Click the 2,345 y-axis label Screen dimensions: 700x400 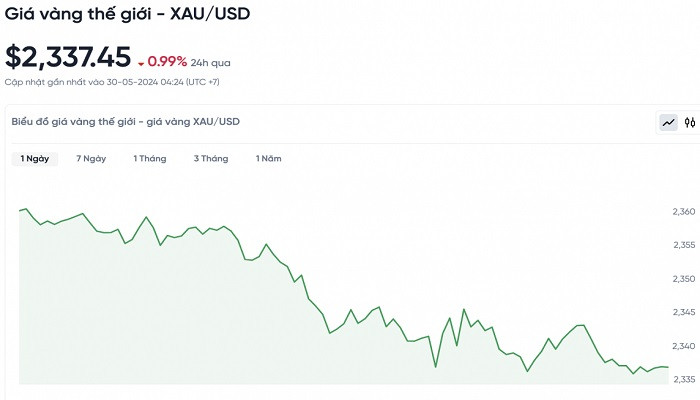click(x=684, y=312)
